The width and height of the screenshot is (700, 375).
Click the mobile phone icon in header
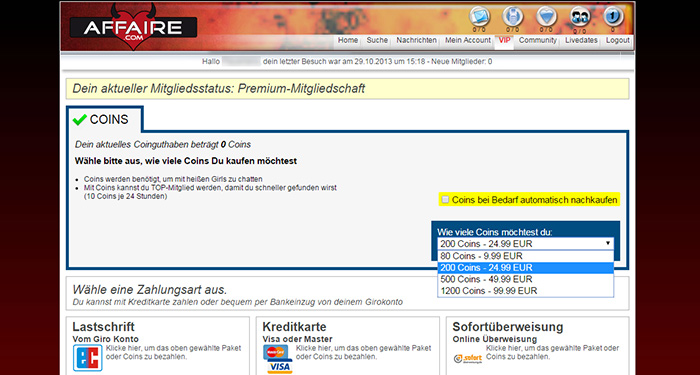tap(513, 17)
